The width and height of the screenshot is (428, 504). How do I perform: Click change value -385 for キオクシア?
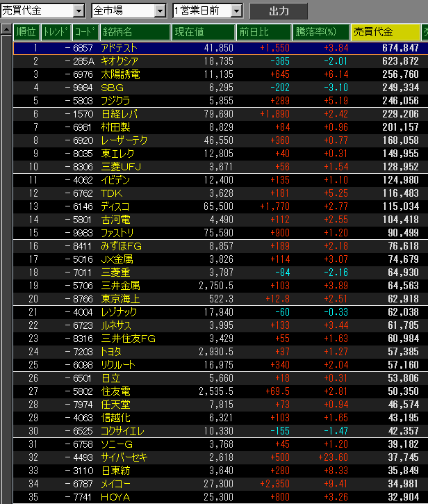click(x=280, y=61)
